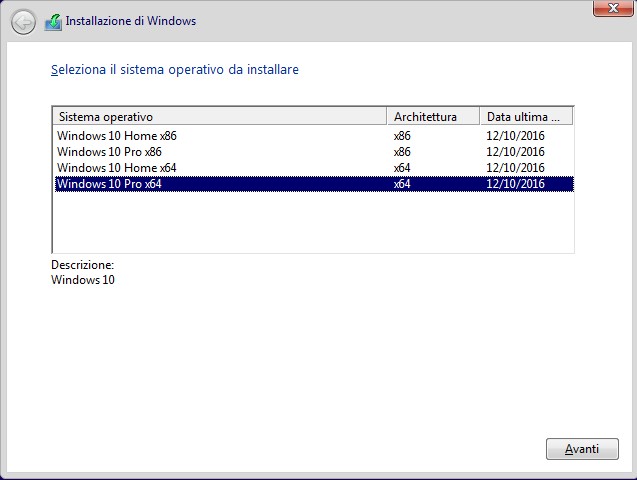The width and height of the screenshot is (637, 480).
Task: Click the date 12/10/2016 in Pro x64 row
Action: coord(515,184)
